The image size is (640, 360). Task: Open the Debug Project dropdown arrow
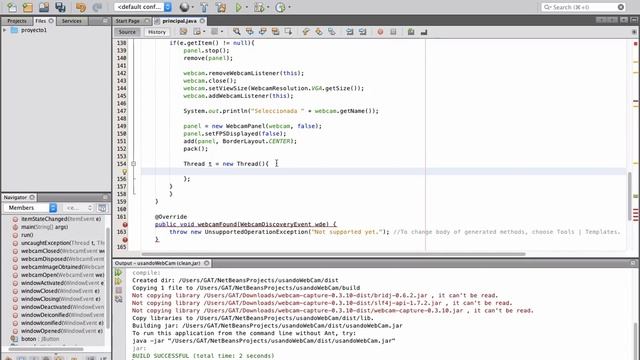pos(268,7)
